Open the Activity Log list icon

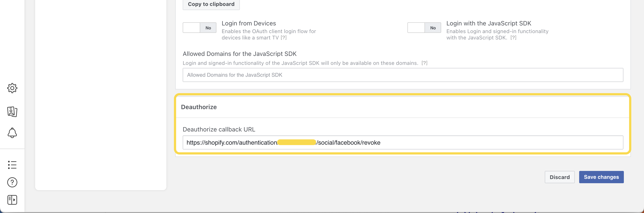[x=12, y=165]
